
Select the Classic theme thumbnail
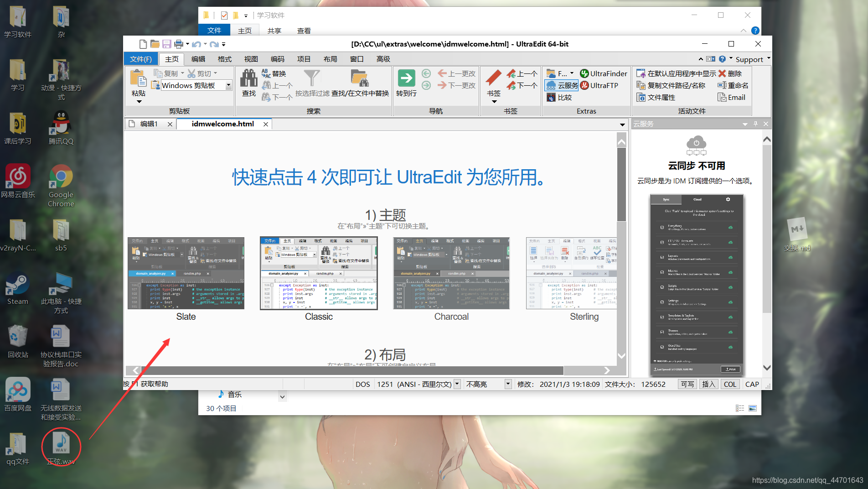319,273
